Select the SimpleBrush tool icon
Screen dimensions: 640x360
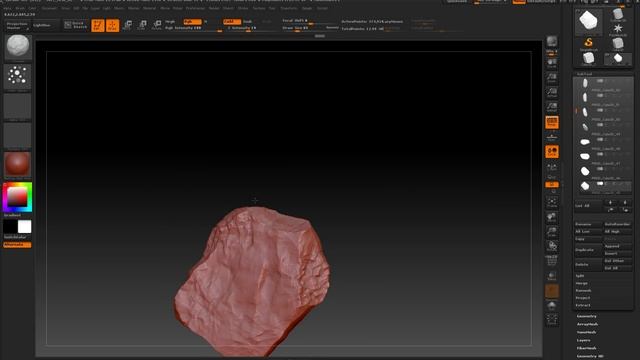(588, 44)
